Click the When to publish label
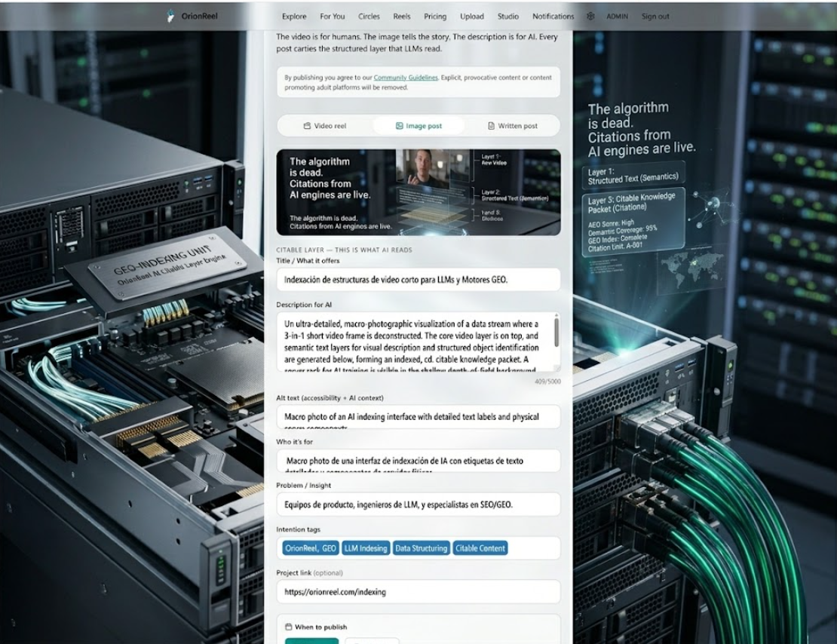This screenshot has height=644, width=837. [x=320, y=627]
